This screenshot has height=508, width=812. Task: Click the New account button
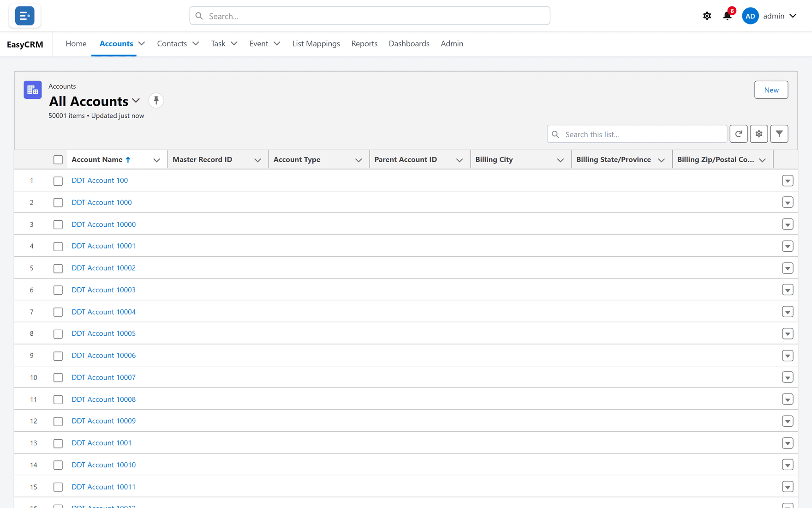pyautogui.click(x=771, y=90)
